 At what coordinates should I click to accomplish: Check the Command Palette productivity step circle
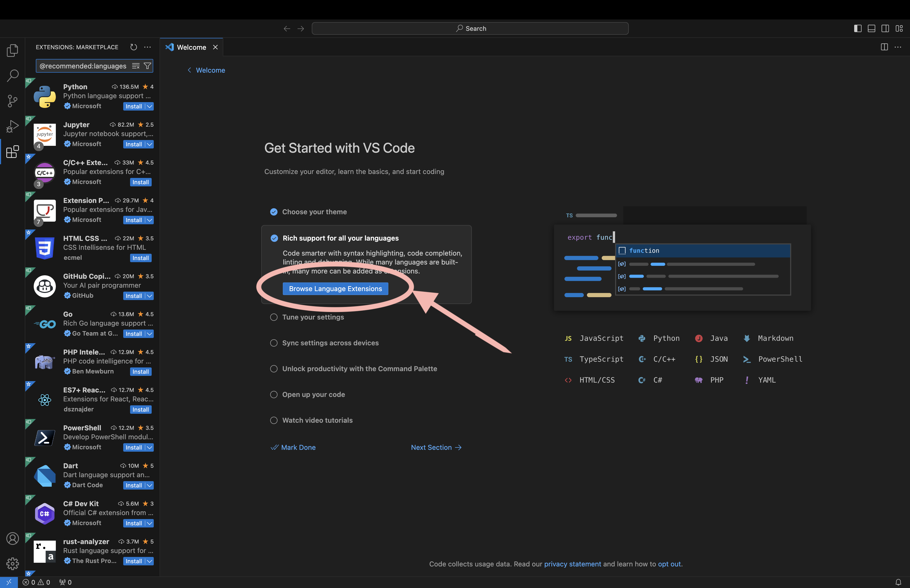[x=274, y=369]
